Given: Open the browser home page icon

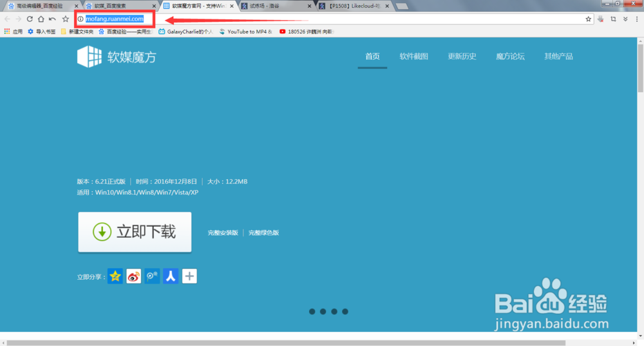Looking at the screenshot, I should click(41, 19).
